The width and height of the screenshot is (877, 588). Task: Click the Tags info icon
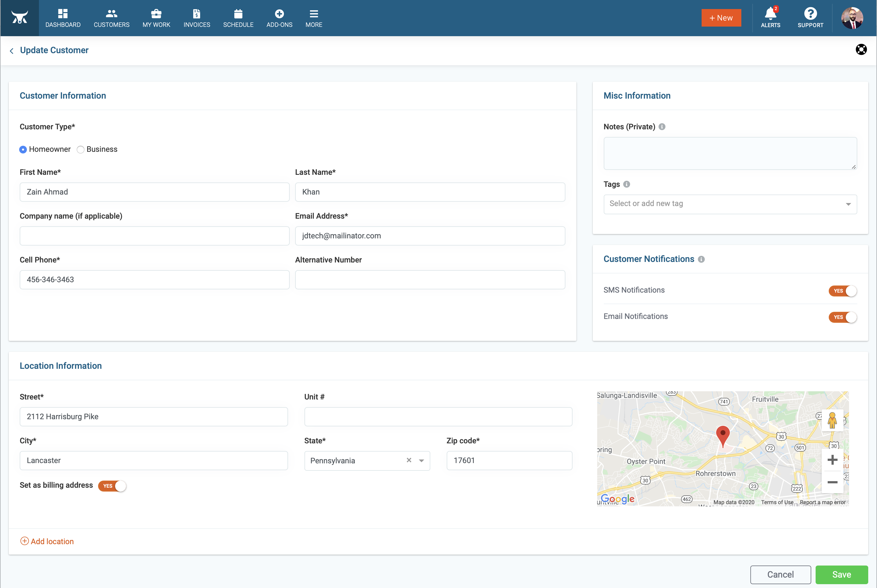click(627, 184)
